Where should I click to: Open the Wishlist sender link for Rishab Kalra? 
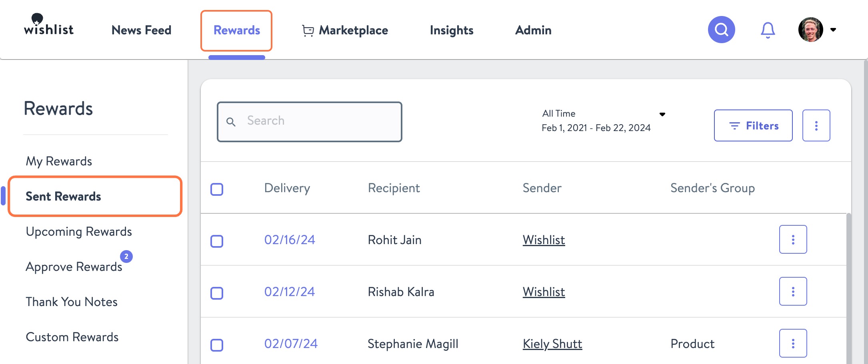tap(543, 292)
